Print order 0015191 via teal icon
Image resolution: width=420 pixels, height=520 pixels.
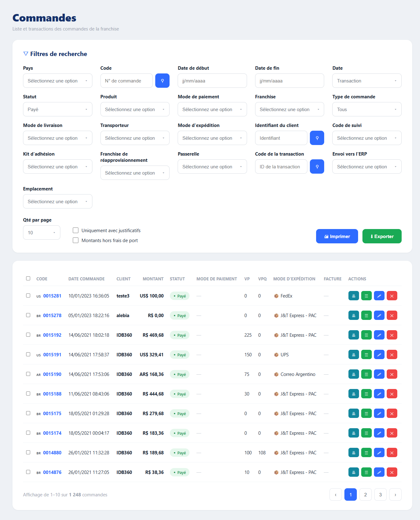(353, 355)
